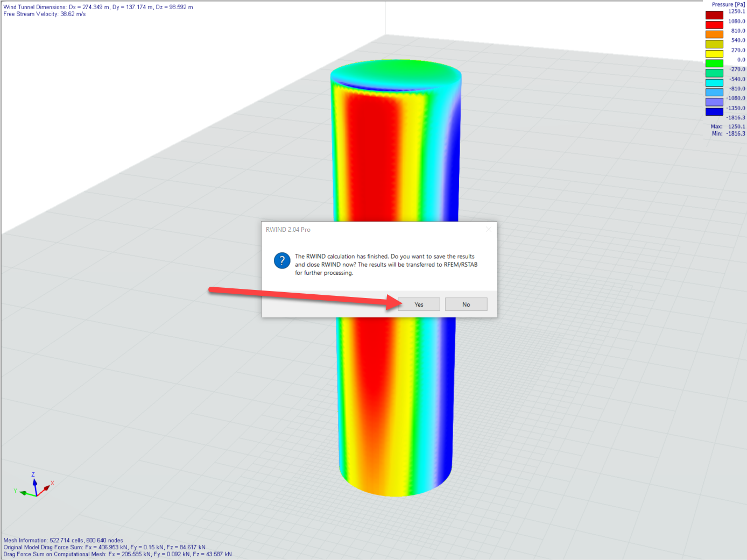
Task: Select the cyan -540.0 pressure swatch
Action: pyautogui.click(x=714, y=83)
